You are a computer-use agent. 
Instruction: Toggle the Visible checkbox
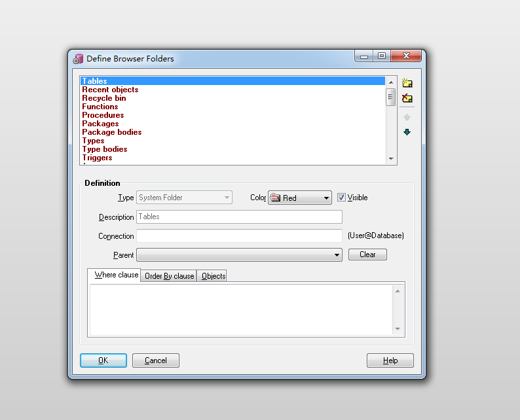[341, 198]
